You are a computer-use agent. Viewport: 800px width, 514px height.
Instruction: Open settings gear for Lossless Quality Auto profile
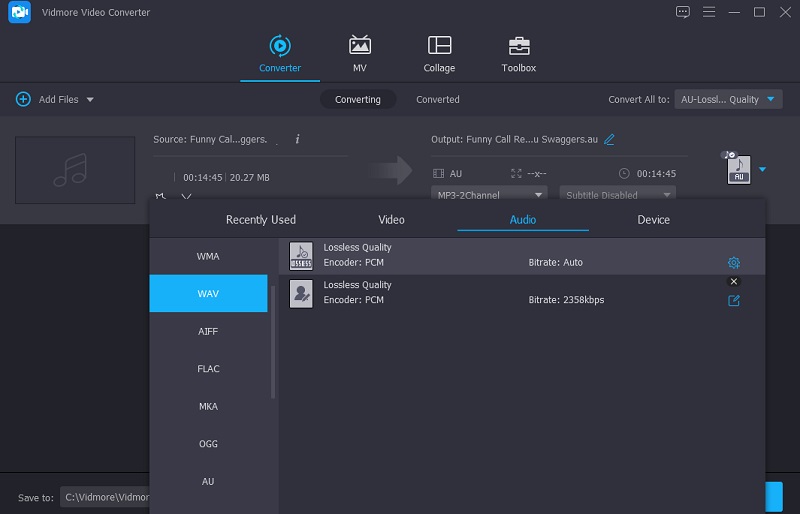click(734, 263)
